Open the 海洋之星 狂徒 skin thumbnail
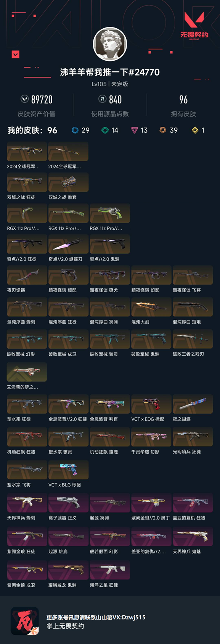 click(x=110, y=570)
